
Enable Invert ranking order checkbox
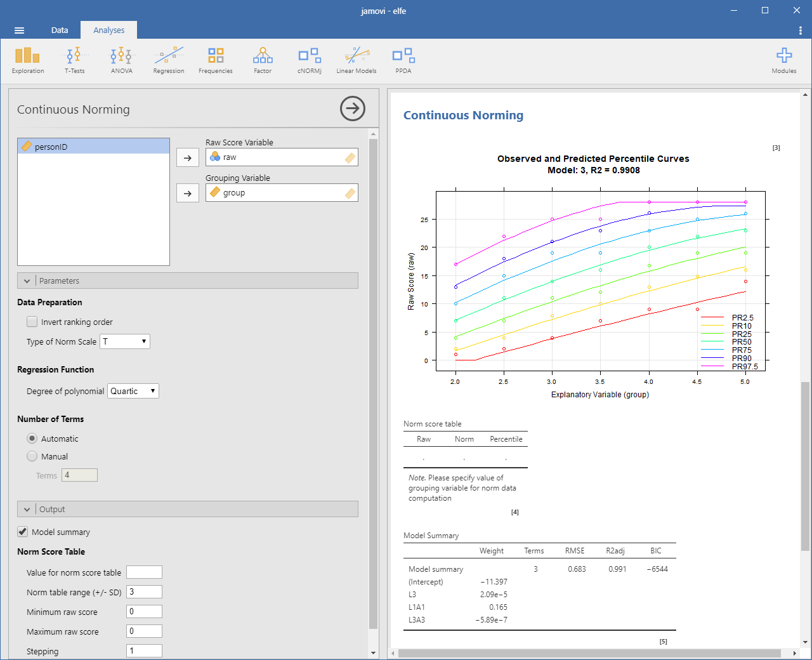pyautogui.click(x=32, y=322)
